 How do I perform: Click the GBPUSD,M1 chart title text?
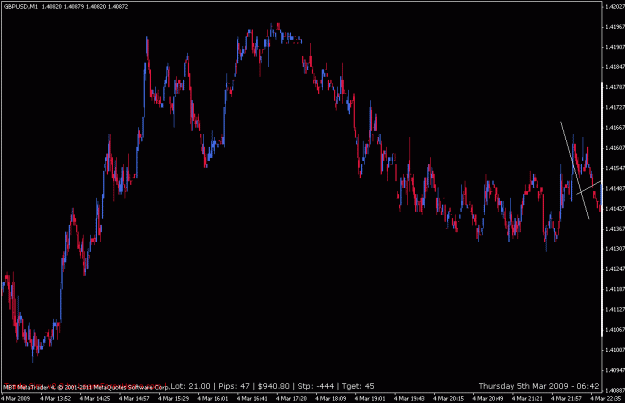click(20, 6)
